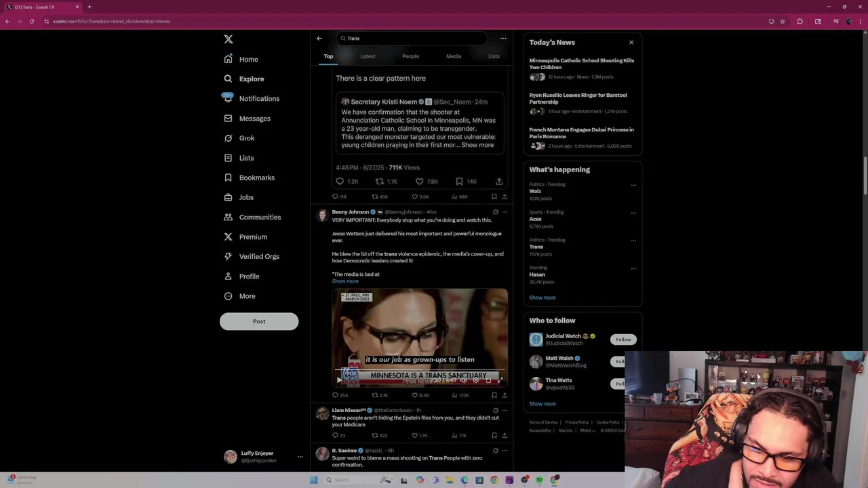Share Benny Johnson's video post
This screenshot has height=488, width=868.
point(505,395)
